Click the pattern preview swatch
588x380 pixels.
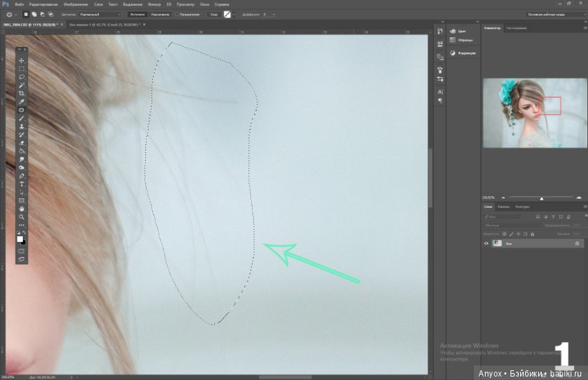click(x=228, y=15)
